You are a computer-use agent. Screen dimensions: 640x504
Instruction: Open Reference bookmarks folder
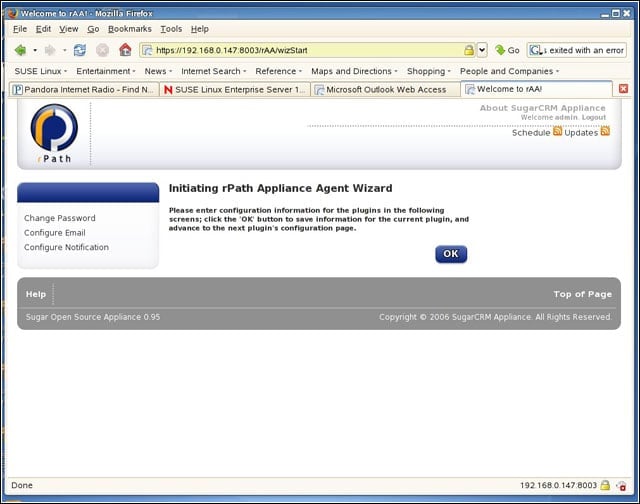pos(278,71)
